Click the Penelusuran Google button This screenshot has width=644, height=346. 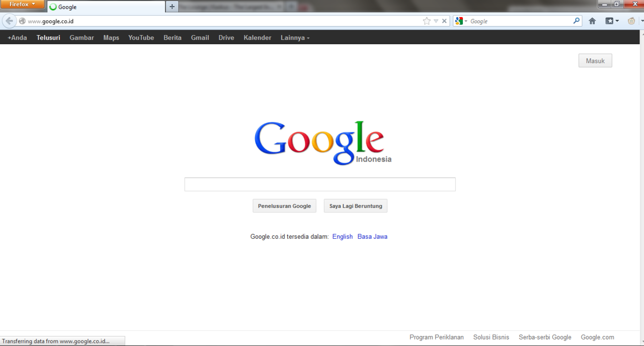[x=284, y=206]
